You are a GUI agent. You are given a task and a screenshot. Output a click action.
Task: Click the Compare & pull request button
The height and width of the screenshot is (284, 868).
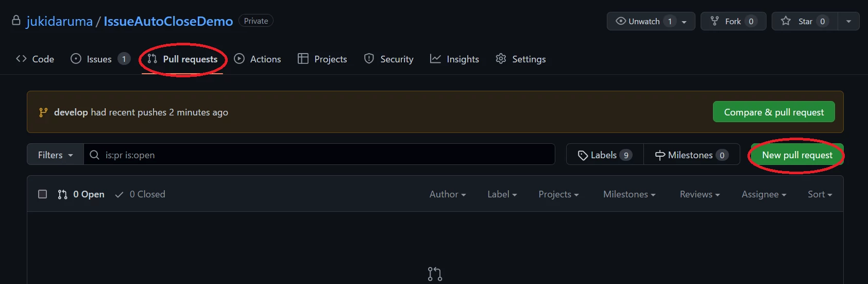[774, 112]
